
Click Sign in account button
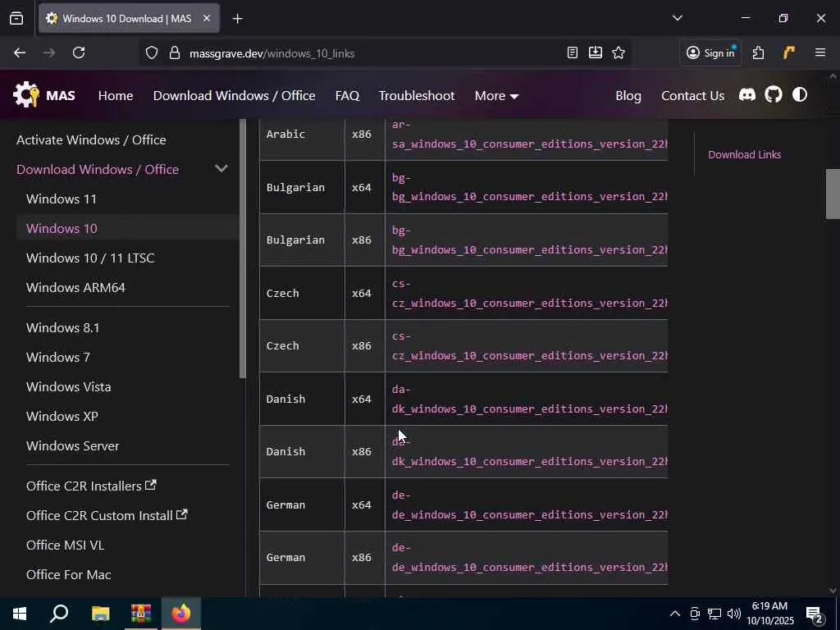click(x=710, y=52)
